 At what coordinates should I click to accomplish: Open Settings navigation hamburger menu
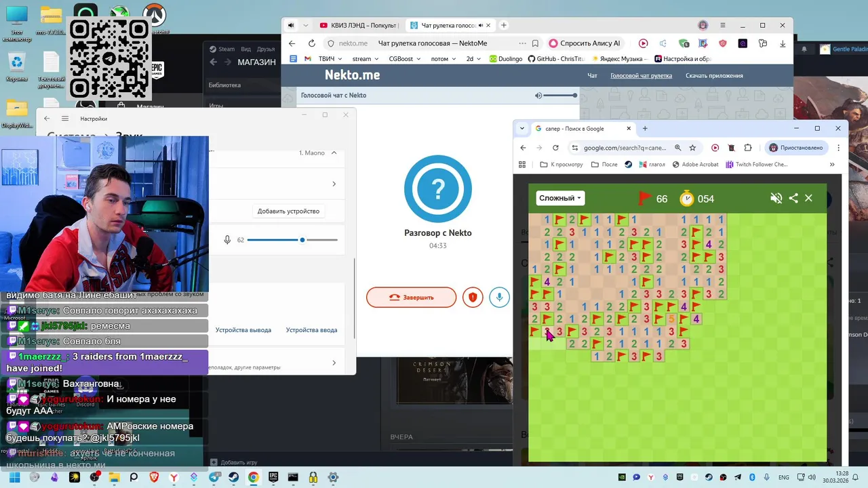(x=65, y=119)
